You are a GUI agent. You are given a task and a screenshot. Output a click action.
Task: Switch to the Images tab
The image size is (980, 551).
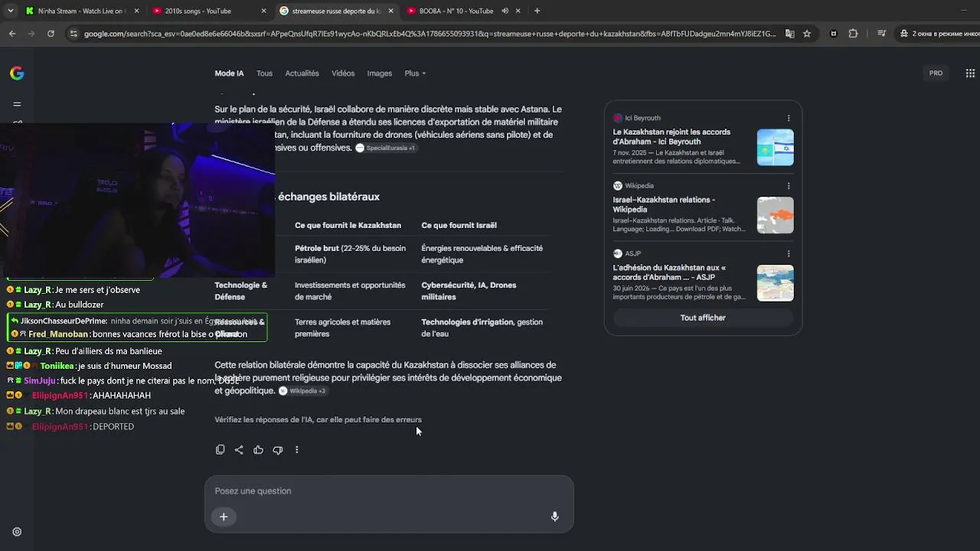click(x=380, y=73)
